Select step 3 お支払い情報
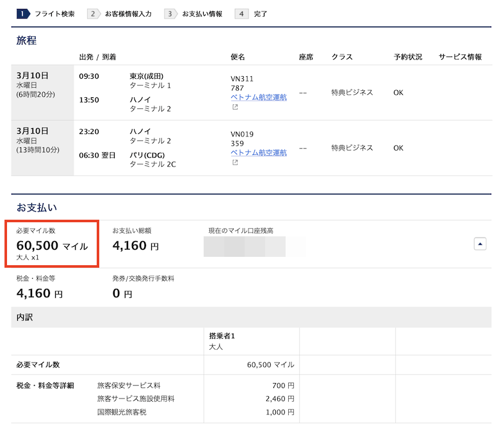 [193, 14]
